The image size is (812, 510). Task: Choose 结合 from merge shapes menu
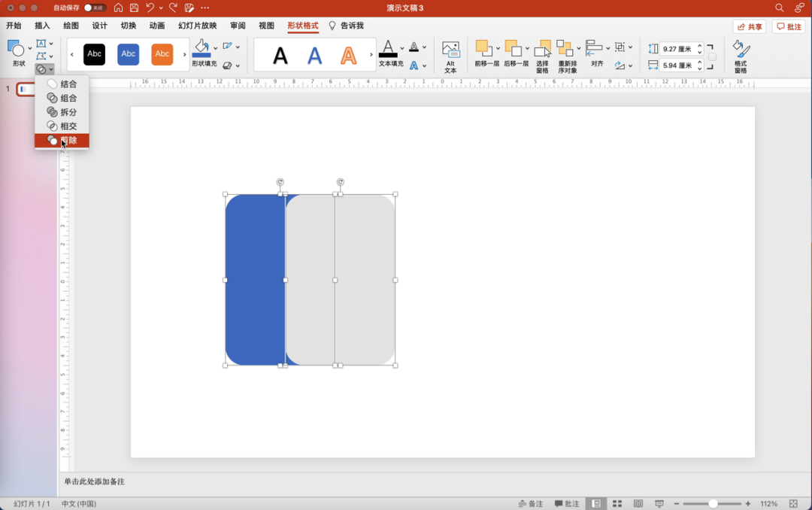tap(62, 84)
